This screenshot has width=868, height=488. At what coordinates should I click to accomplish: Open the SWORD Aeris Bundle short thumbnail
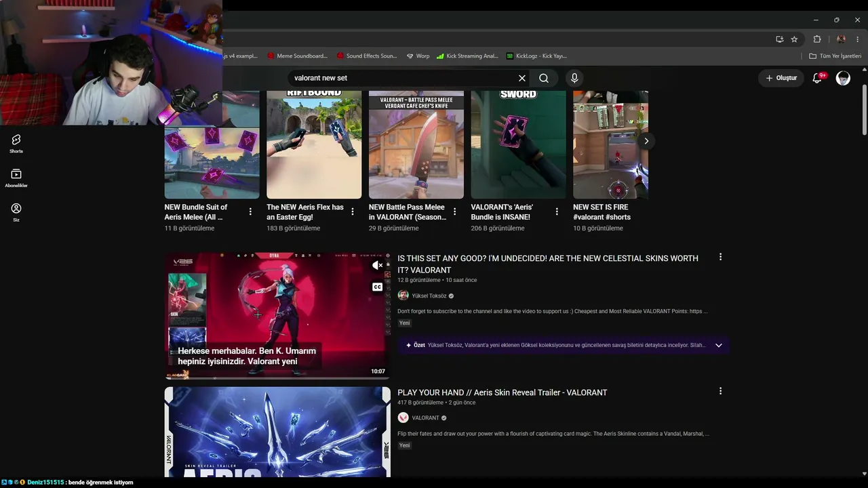tap(518, 144)
